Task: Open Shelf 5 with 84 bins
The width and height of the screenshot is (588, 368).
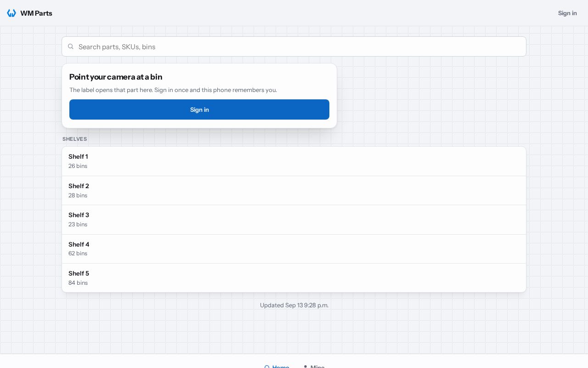Action: click(294, 278)
